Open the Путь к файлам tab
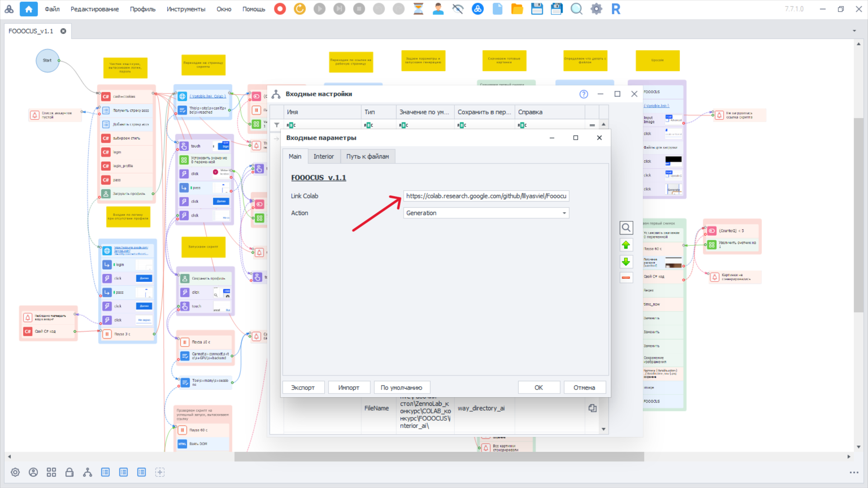 coord(367,156)
